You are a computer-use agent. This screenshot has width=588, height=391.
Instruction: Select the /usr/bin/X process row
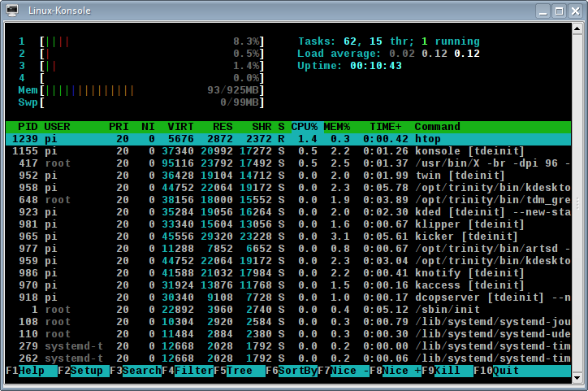288,163
